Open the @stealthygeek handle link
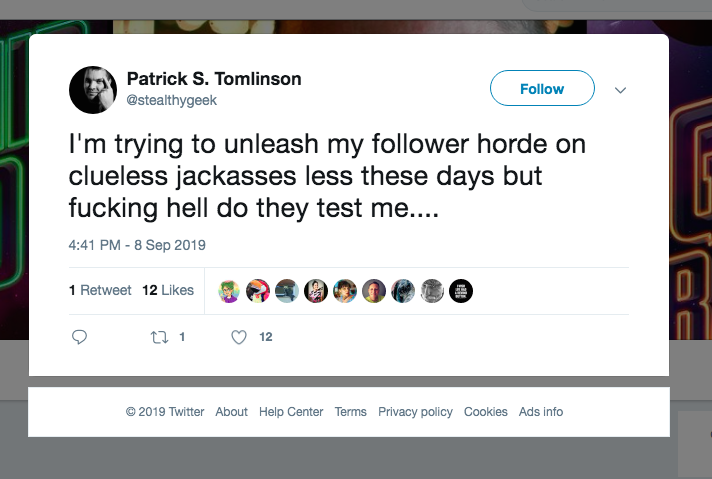 tap(172, 100)
